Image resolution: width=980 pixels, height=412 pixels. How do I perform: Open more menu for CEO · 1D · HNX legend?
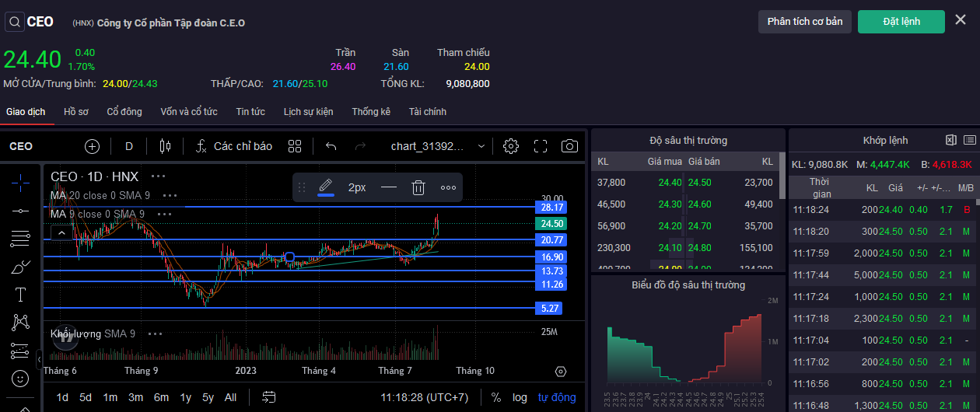tap(158, 176)
